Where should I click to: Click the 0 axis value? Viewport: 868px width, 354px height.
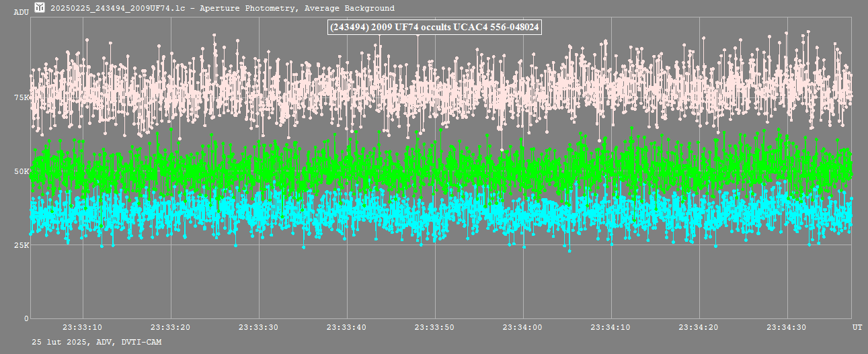[27, 318]
